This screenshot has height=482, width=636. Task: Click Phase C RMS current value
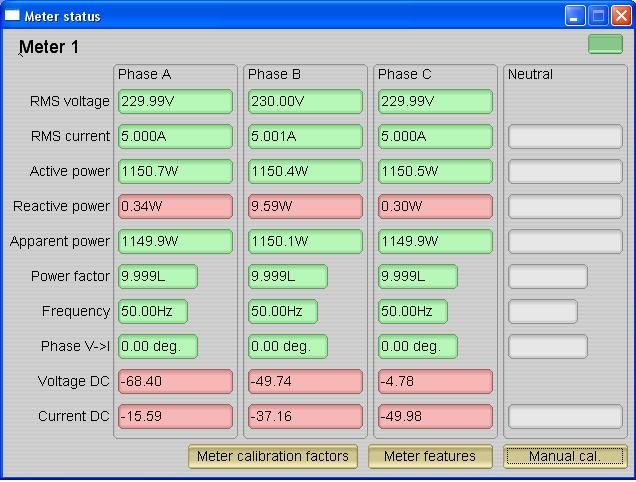pos(435,136)
